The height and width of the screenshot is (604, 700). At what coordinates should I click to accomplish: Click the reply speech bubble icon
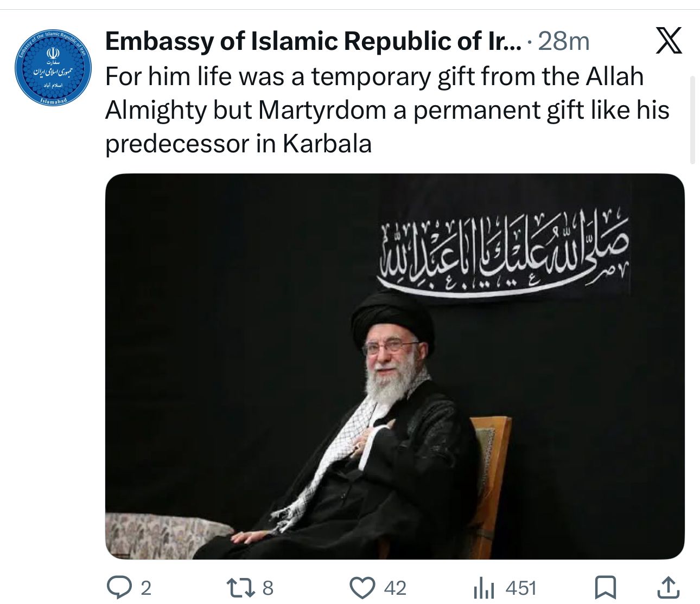pos(117,588)
